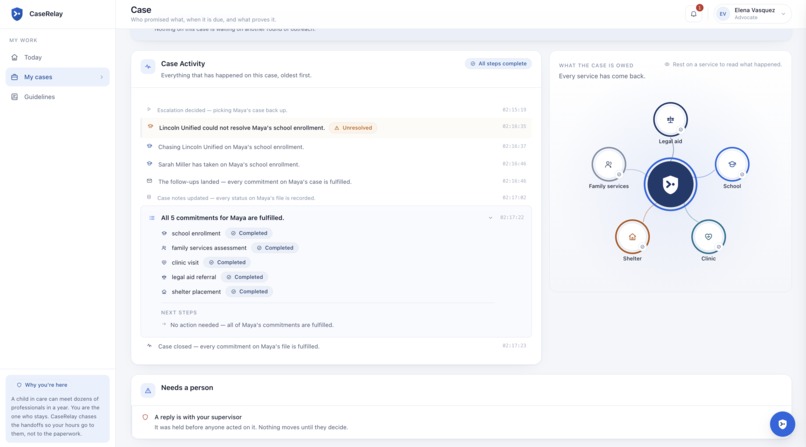Viewport: 806px width, 447px height.
Task: Click school enrollment Completed badge
Action: [x=249, y=233]
